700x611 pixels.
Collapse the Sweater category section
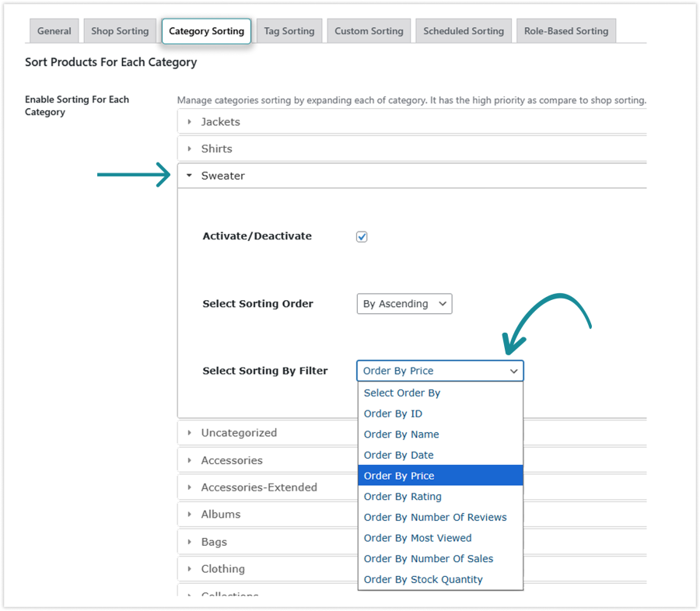point(223,176)
